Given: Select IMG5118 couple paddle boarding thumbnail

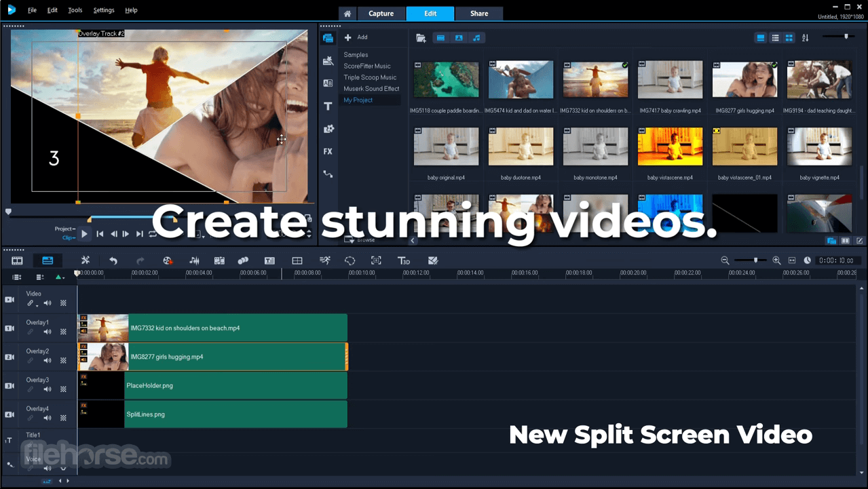Looking at the screenshot, I should coord(447,79).
